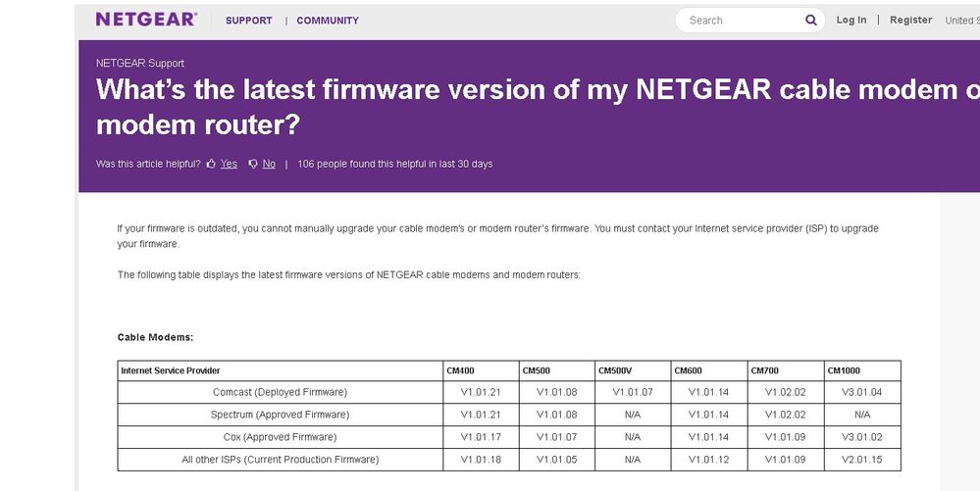Click Spectrum CM500 value V1.01.08
Screen dimensions: 980x491
[x=557, y=415]
